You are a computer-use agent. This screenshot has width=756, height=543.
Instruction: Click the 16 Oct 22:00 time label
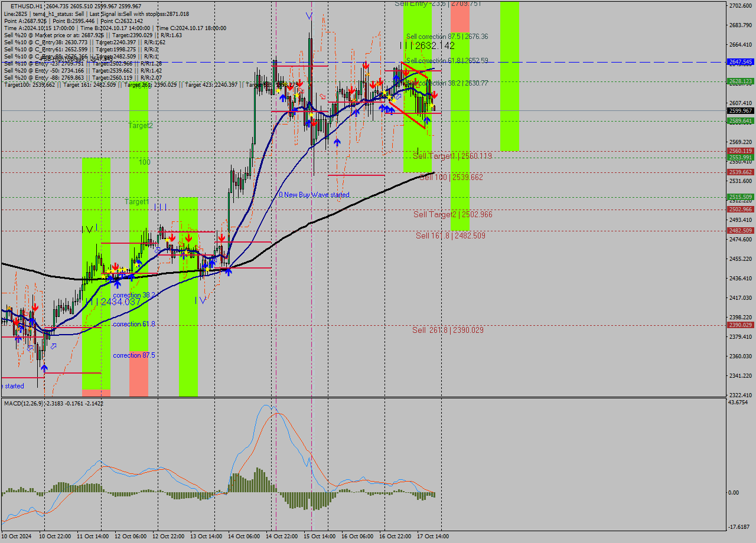(395, 537)
